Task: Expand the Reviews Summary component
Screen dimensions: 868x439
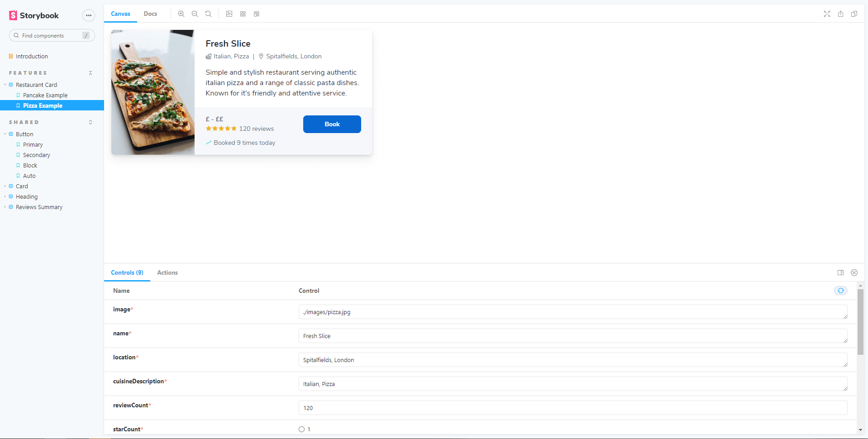Action: coord(39,207)
